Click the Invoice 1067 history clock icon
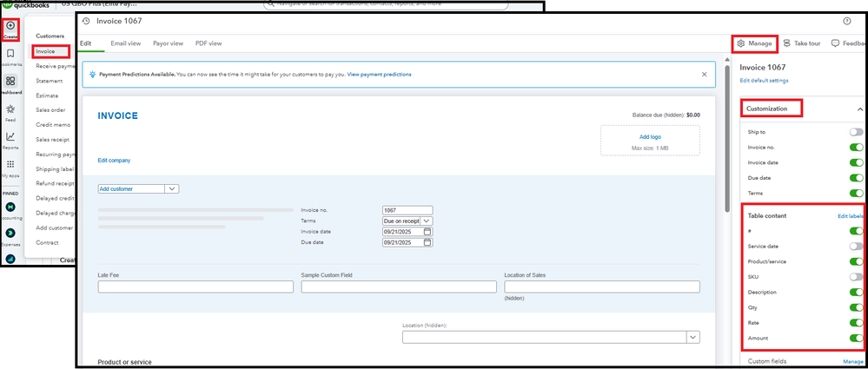 pyautogui.click(x=86, y=21)
